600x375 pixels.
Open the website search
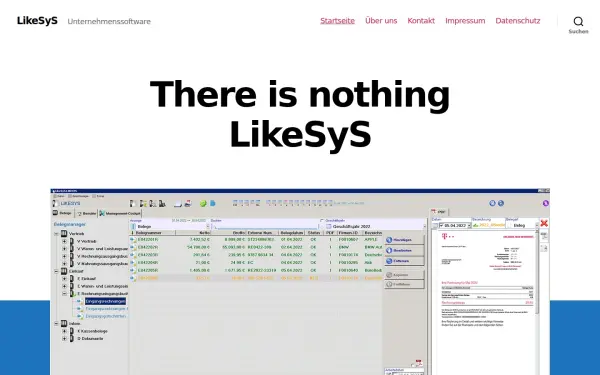[x=578, y=24]
